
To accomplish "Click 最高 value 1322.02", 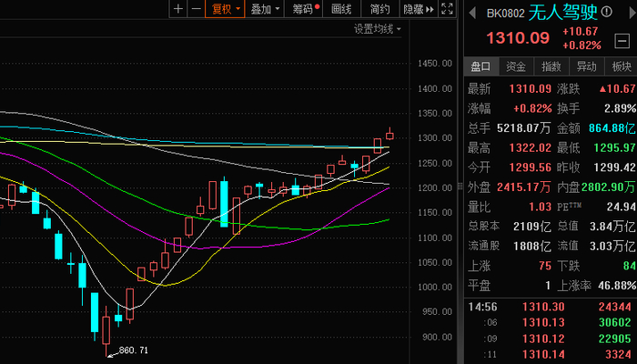I will [531, 147].
